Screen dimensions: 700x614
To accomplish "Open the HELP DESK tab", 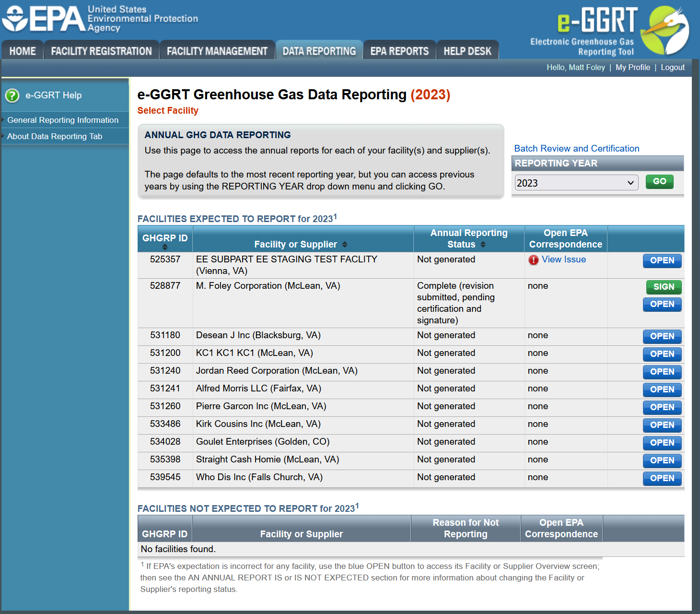I will tap(467, 51).
